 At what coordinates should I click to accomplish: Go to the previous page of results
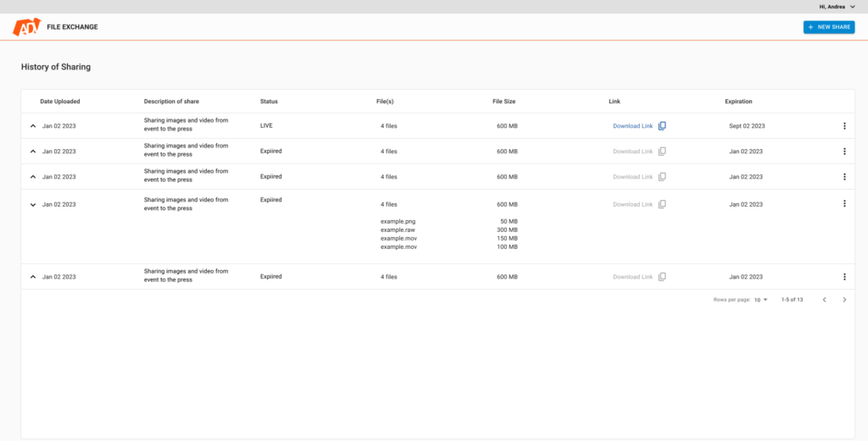[x=824, y=300]
